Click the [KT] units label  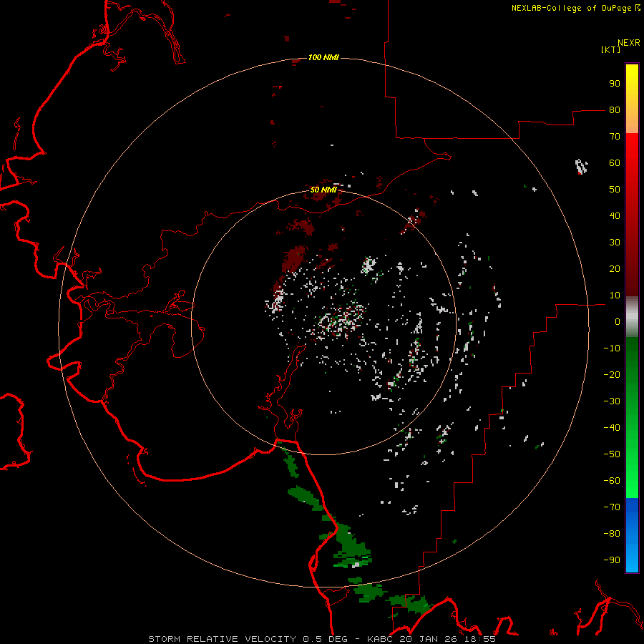(x=610, y=49)
